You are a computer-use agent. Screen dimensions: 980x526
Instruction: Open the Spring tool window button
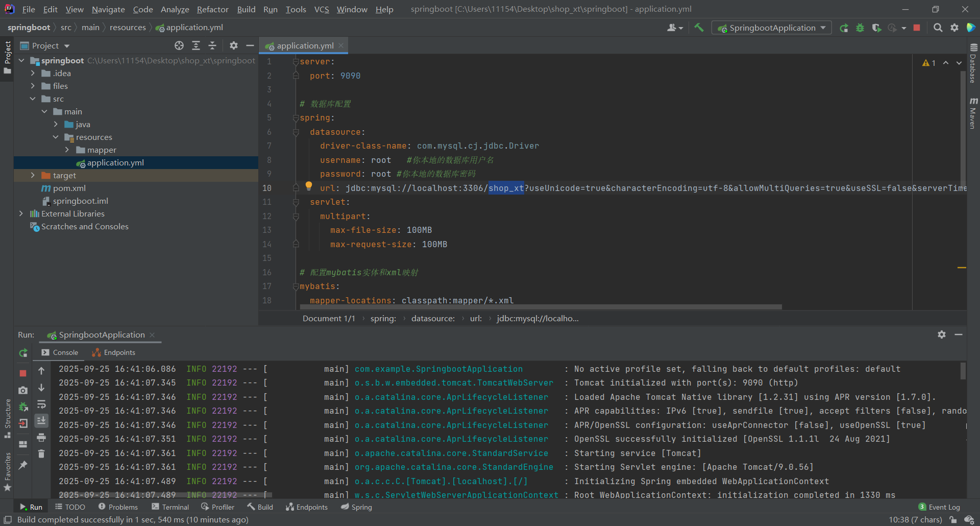click(356, 507)
